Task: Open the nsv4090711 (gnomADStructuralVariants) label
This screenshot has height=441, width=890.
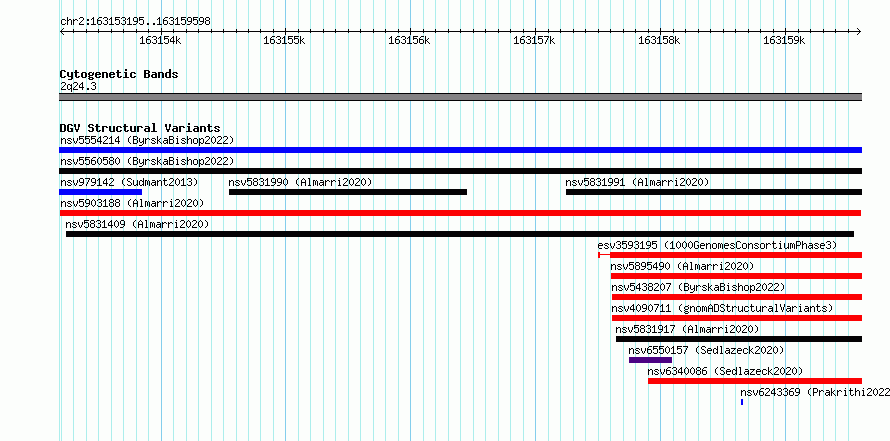Action: point(723,308)
